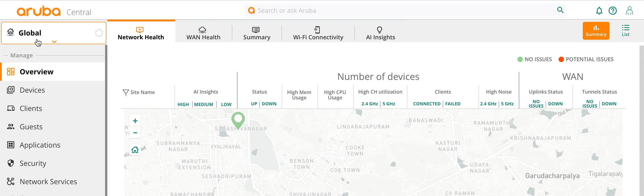Click the Clients CONNECTED column label
The image size is (644, 196).
(x=426, y=104)
